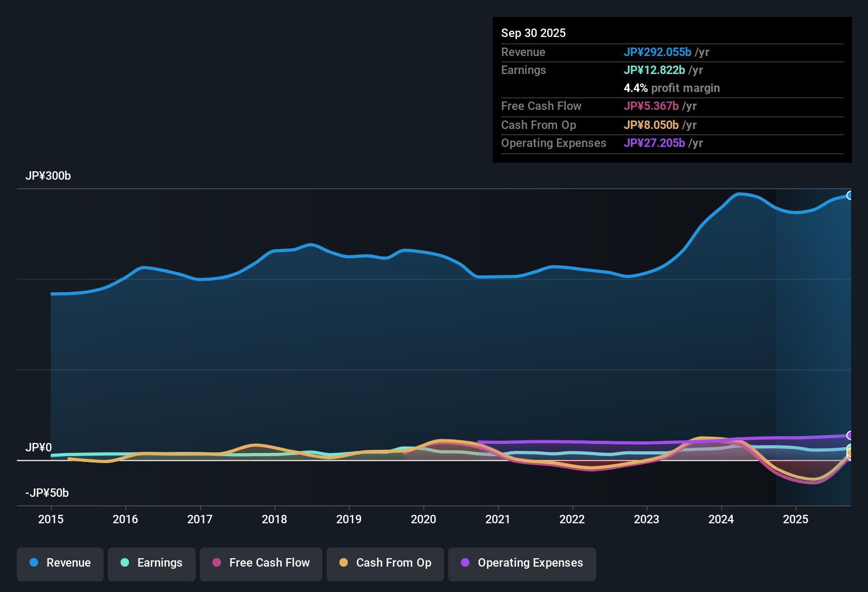Click the orange Cash From Op legend dot
868x592 pixels.
click(344, 563)
